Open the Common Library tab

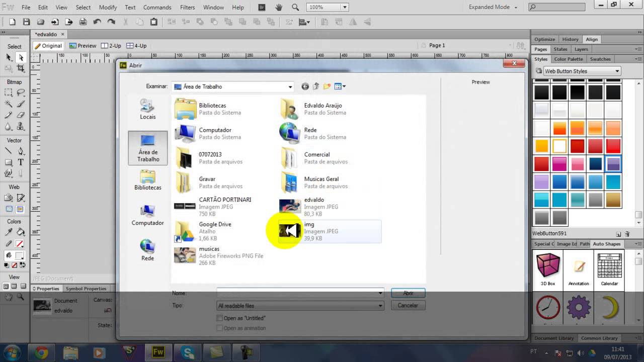click(599, 338)
